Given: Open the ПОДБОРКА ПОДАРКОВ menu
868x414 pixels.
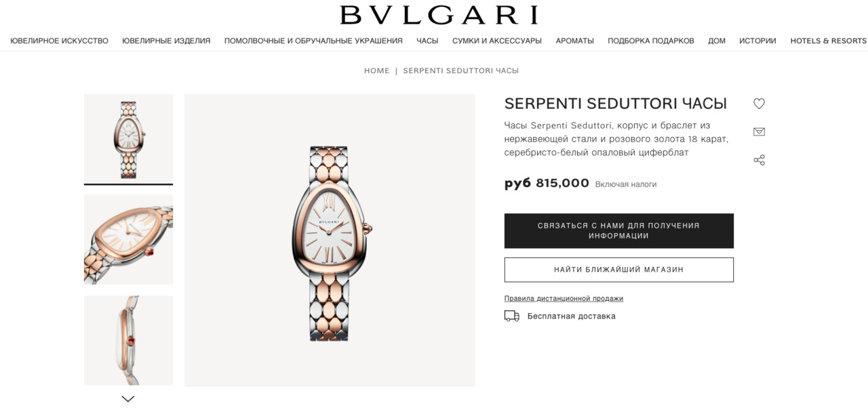Looking at the screenshot, I should click(x=651, y=41).
